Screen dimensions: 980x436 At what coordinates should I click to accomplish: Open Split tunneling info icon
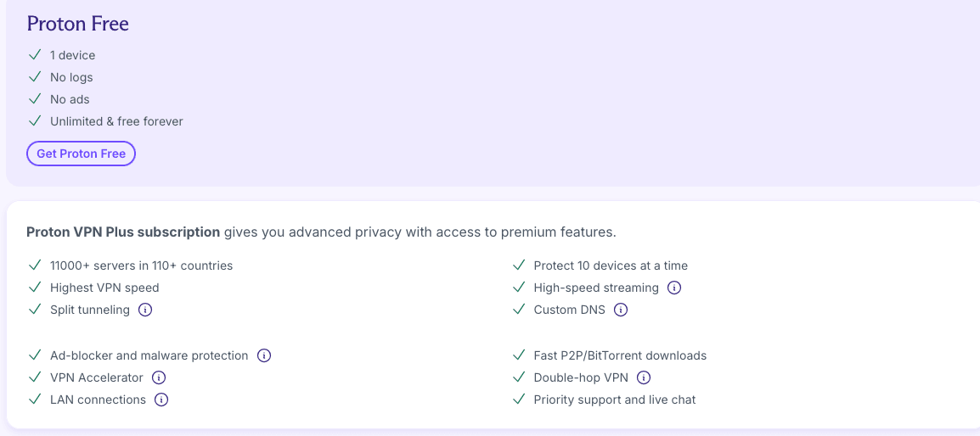(145, 310)
